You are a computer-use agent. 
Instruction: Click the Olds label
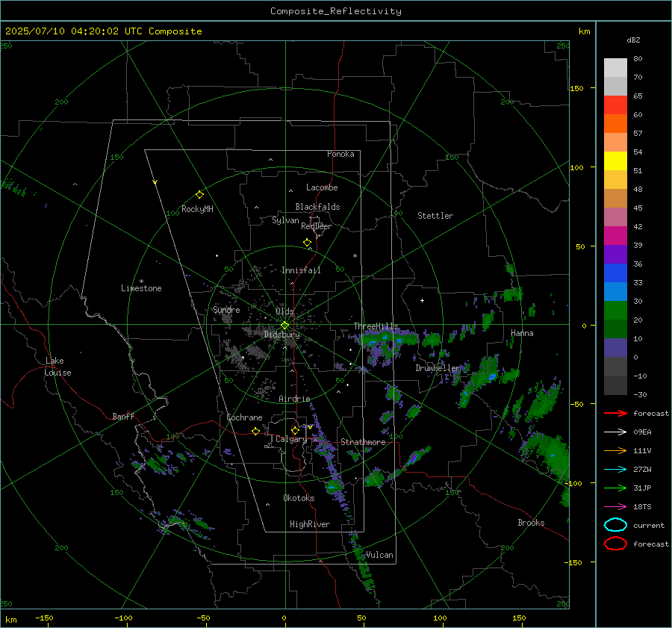(x=284, y=311)
